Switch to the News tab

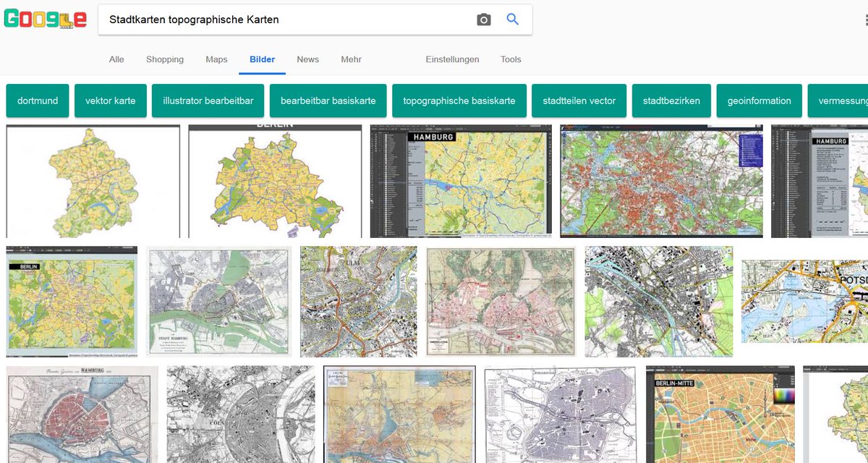(x=307, y=59)
